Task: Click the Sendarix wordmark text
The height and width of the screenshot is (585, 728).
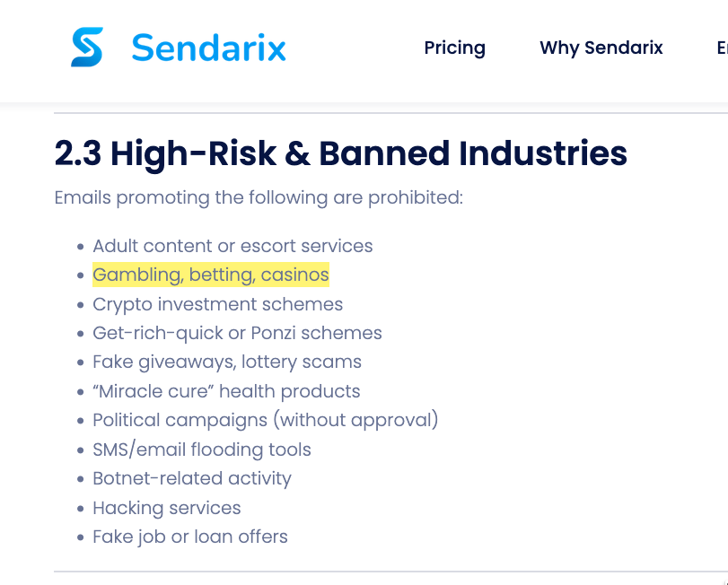Action: coord(208,48)
